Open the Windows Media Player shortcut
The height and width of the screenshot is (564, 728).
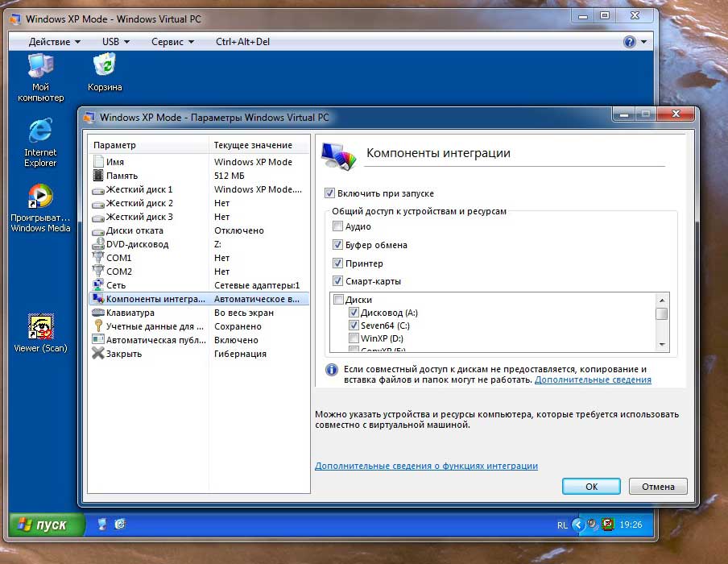(40, 198)
